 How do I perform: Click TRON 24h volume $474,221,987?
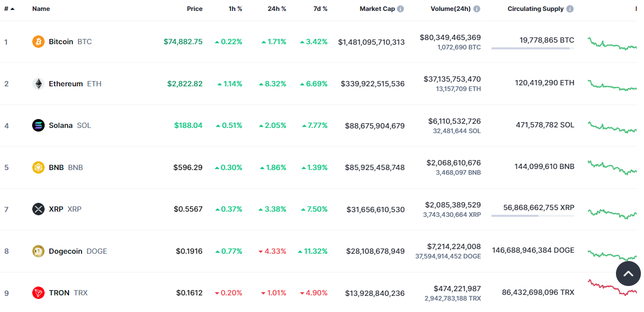coord(457,288)
